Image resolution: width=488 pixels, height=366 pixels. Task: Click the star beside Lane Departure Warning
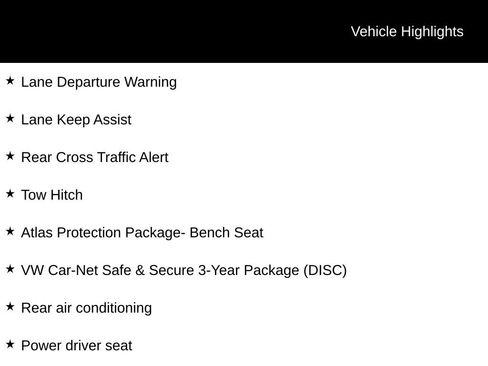point(10,81)
